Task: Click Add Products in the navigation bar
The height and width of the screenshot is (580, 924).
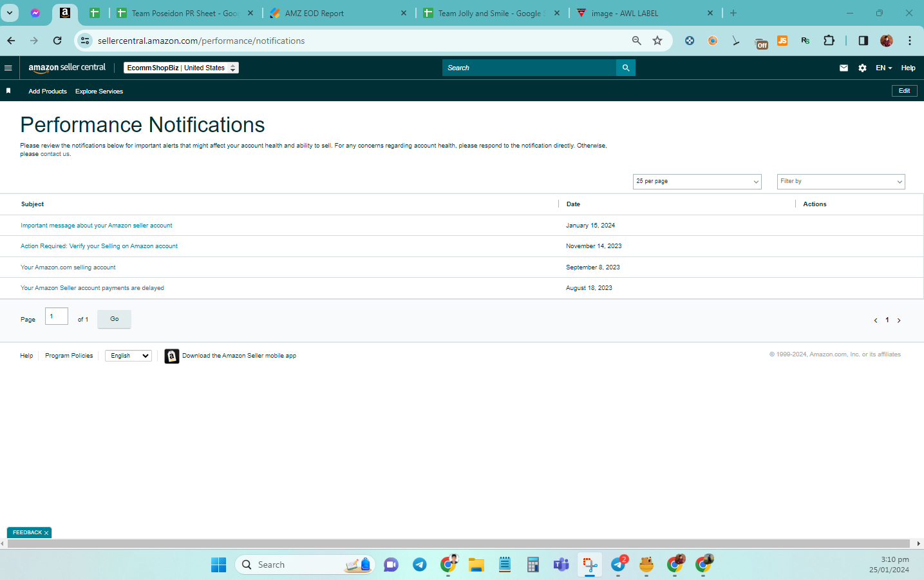Action: 48,92
